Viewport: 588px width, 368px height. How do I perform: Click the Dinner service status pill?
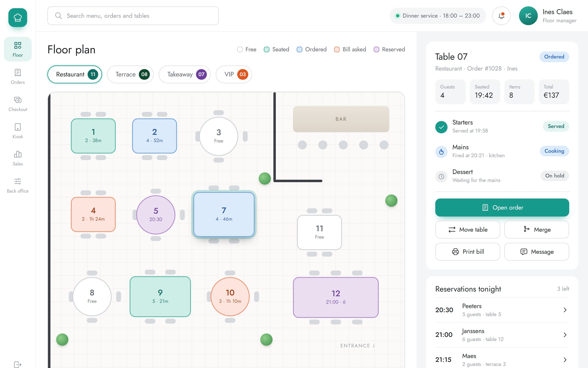[x=438, y=16]
